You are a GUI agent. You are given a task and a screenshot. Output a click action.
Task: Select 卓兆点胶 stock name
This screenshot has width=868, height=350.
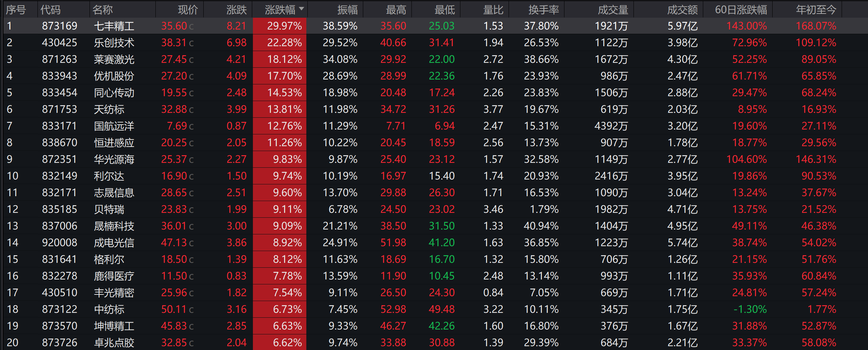(x=114, y=343)
